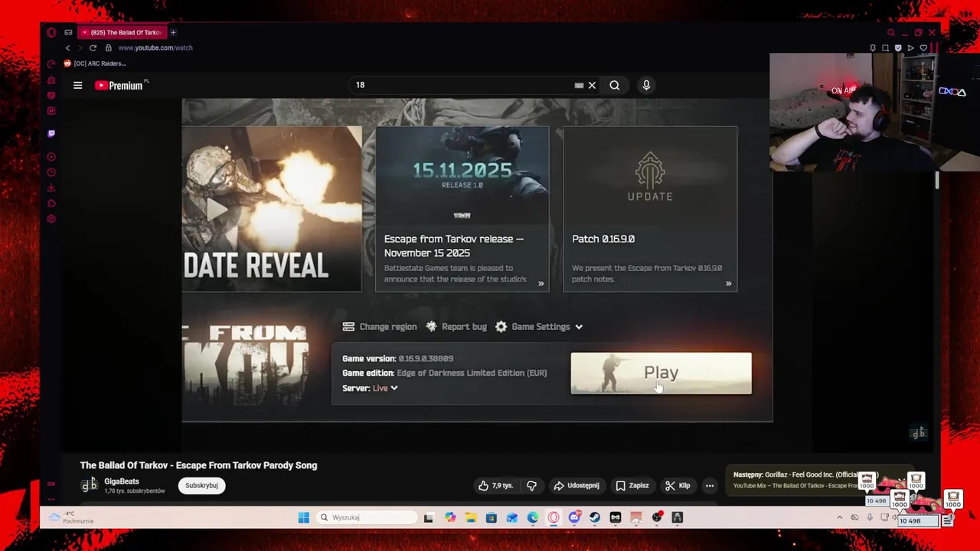Image resolution: width=980 pixels, height=551 pixels.
Task: Click Report bug link
Action: click(456, 327)
